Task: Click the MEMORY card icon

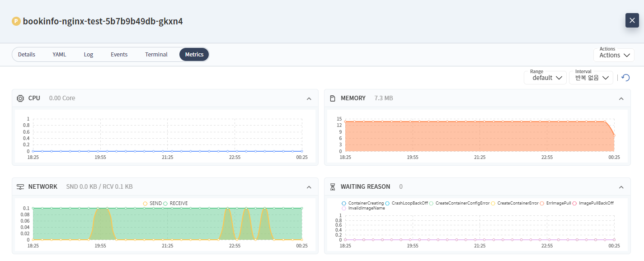Action: [333, 98]
